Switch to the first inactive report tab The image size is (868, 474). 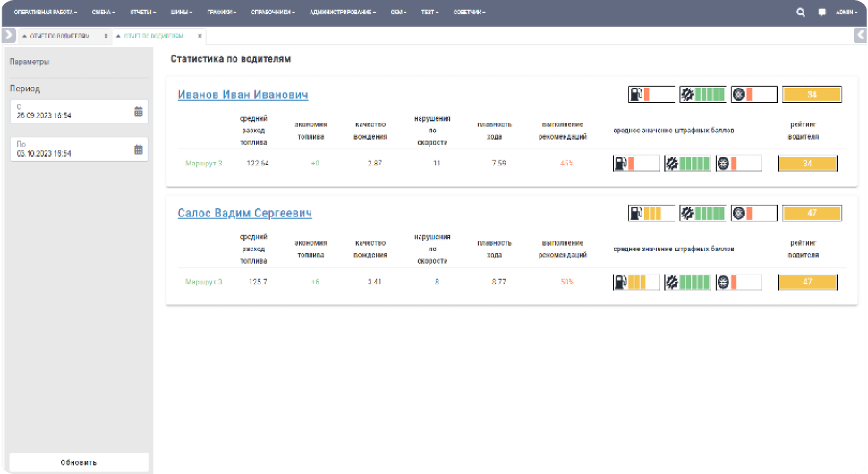(59, 37)
